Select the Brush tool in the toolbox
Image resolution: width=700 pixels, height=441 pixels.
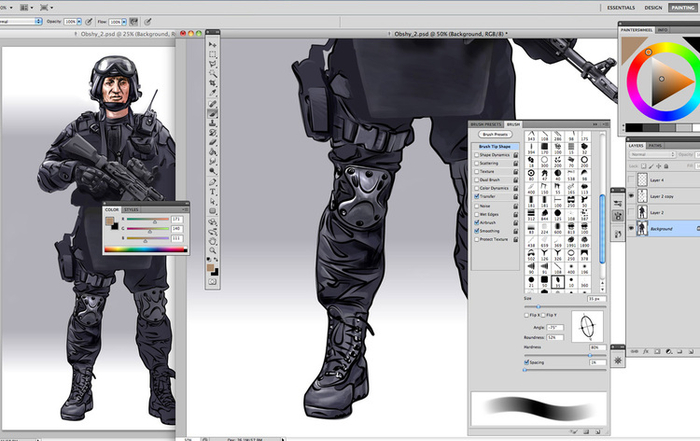[213, 114]
